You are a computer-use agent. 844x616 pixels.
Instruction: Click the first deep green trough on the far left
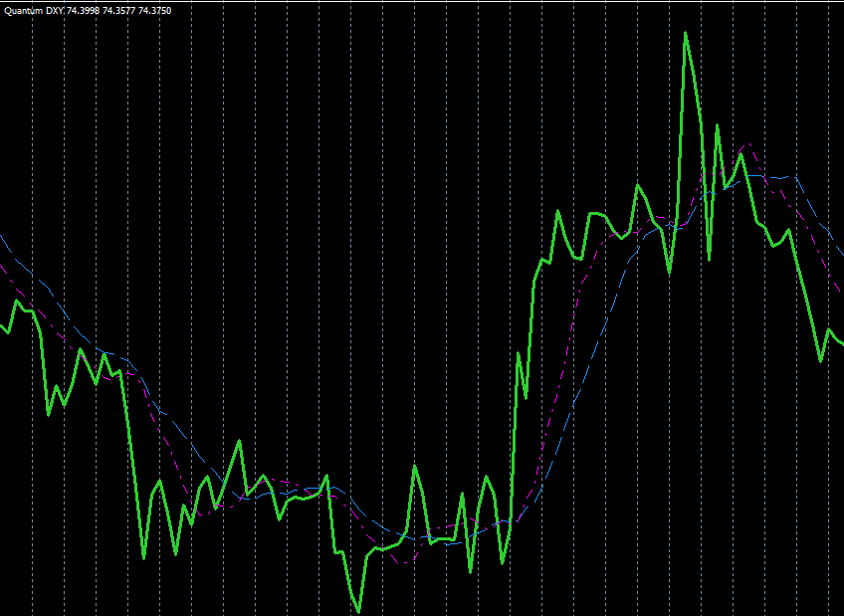point(49,414)
